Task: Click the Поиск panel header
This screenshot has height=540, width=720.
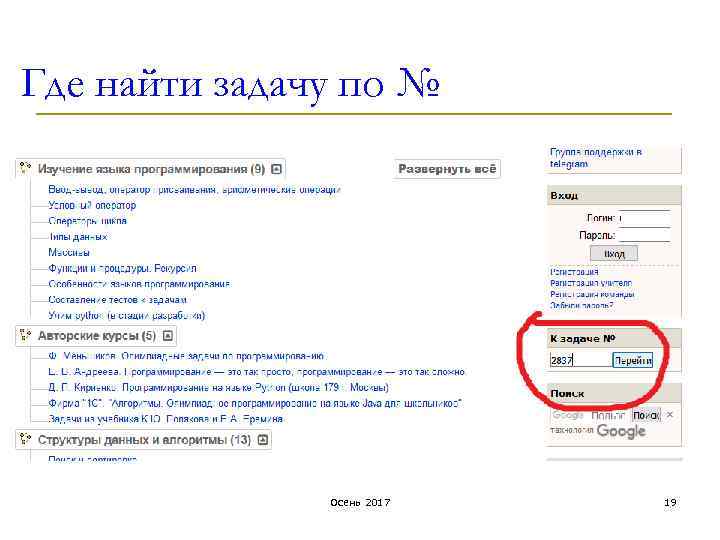Action: [x=614, y=394]
